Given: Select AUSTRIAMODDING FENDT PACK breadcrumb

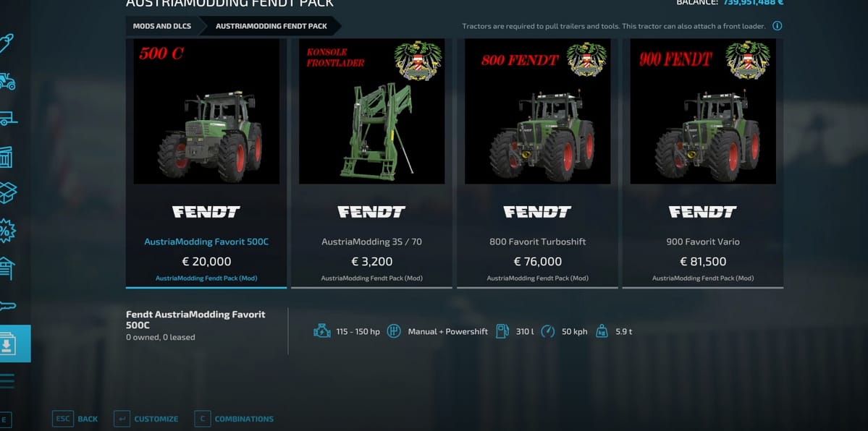Looking at the screenshot, I should pyautogui.click(x=271, y=26).
